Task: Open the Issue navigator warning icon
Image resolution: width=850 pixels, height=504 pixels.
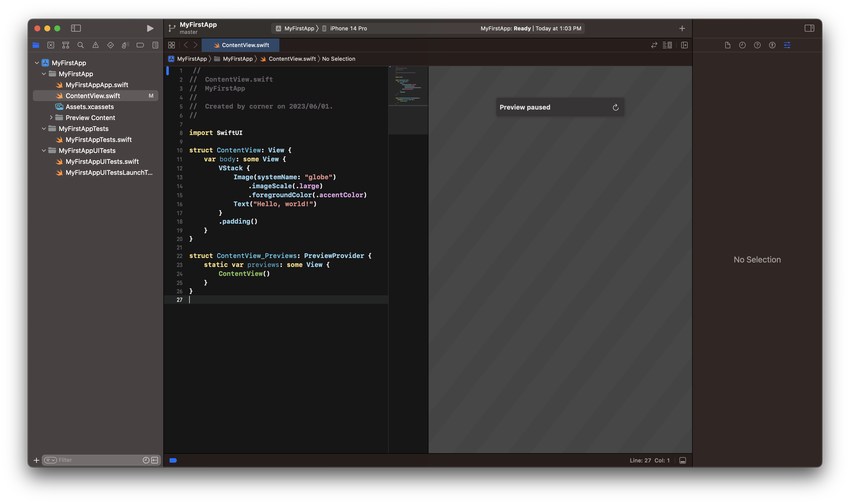Action: click(95, 45)
